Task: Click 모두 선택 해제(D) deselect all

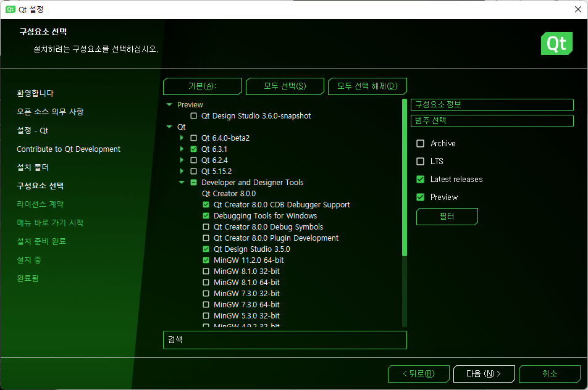Action: 367,86
